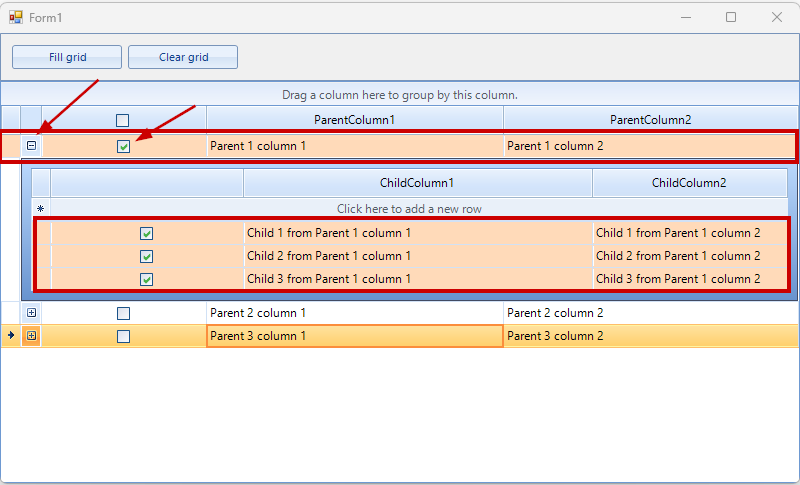Click the current row arrow indicator for Parent 3
The image size is (800, 485).
pyautogui.click(x=10, y=335)
